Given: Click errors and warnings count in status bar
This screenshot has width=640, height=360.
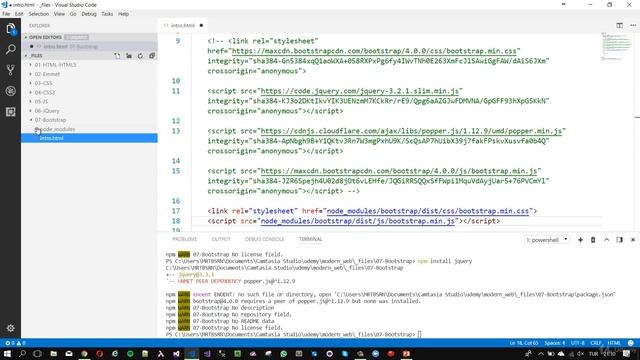Looking at the screenshot, I should (16, 343).
